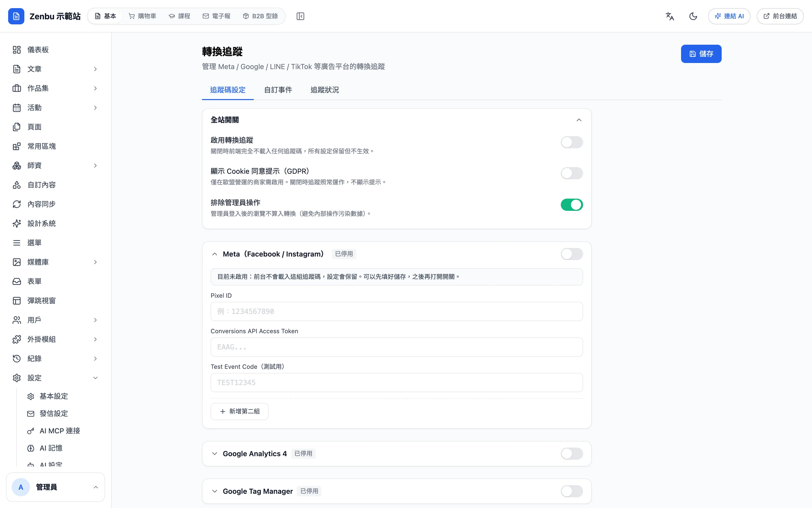Click the 設計系統 sparkle icon
The height and width of the screenshot is (508, 812).
click(17, 224)
